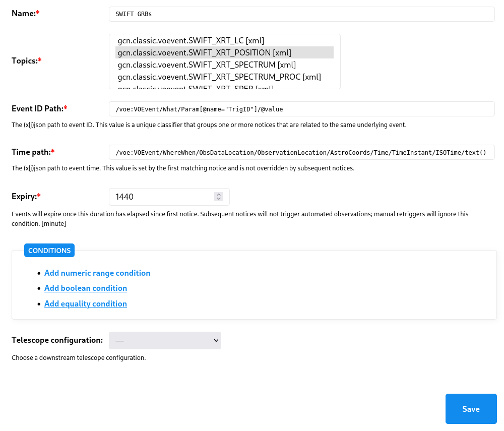Decrease Expiry using the down stepper arrow

point(218,199)
